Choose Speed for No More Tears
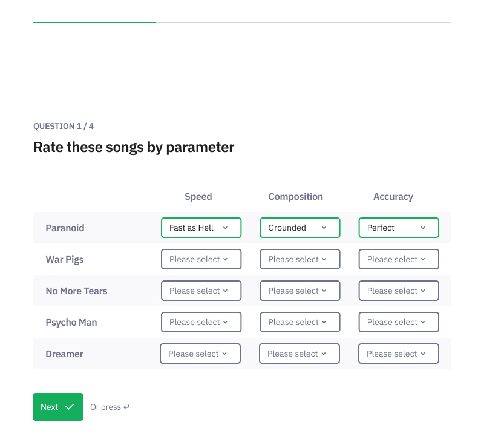Viewport: 478px width, 448px height. tap(201, 291)
